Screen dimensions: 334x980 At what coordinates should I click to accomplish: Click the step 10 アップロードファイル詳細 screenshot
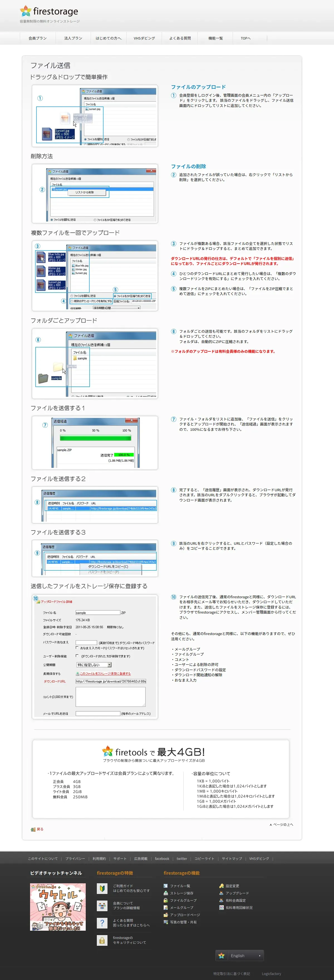point(95,657)
